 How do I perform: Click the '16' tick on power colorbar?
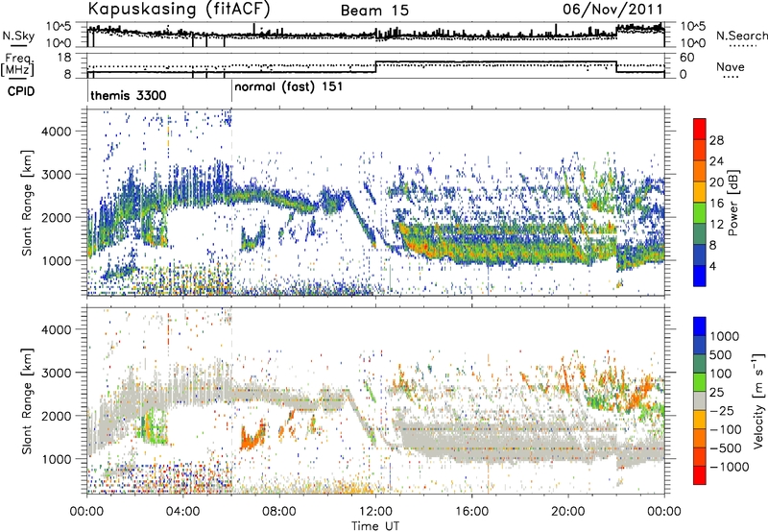[716, 204]
